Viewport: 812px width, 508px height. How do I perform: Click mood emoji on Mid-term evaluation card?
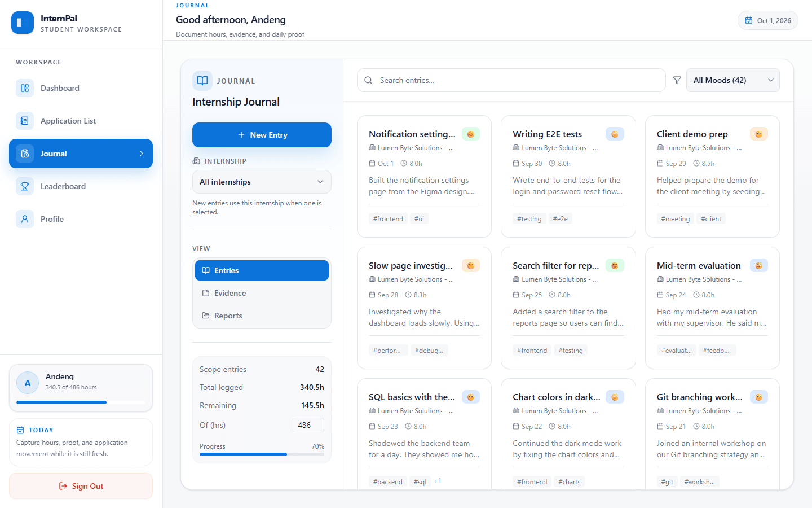coord(759,265)
